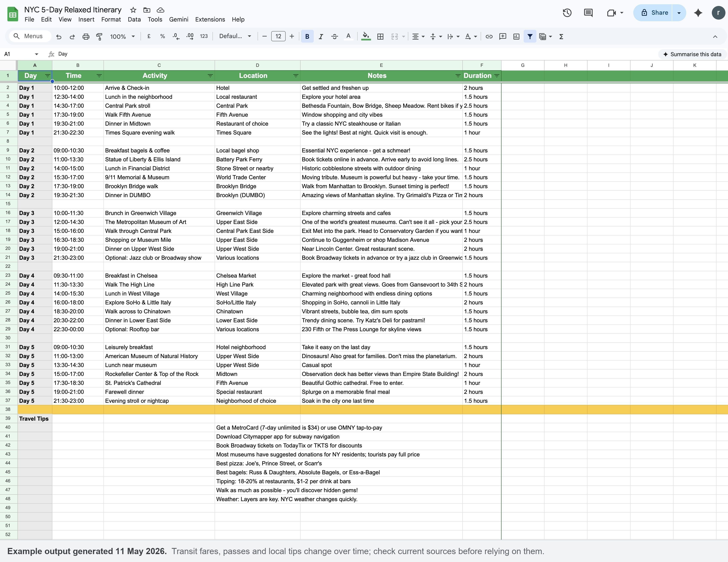Select row 38 header
The image size is (728, 562).
pyautogui.click(x=8, y=409)
